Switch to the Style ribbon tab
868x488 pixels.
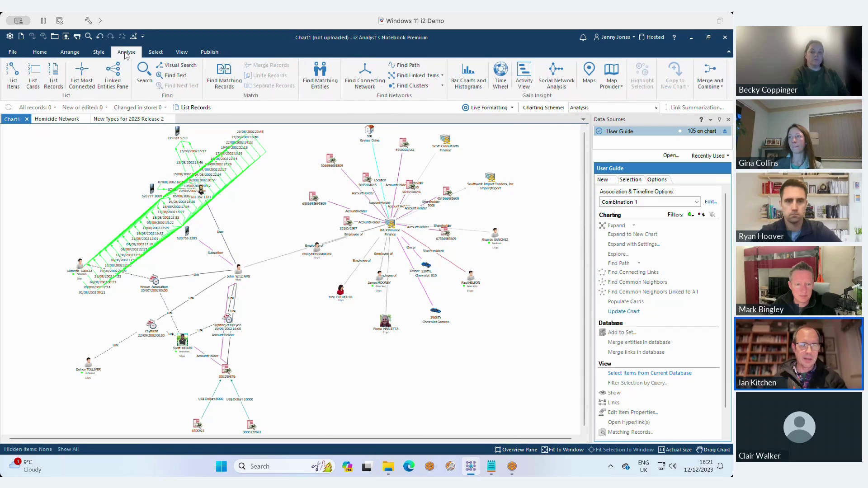click(x=99, y=52)
